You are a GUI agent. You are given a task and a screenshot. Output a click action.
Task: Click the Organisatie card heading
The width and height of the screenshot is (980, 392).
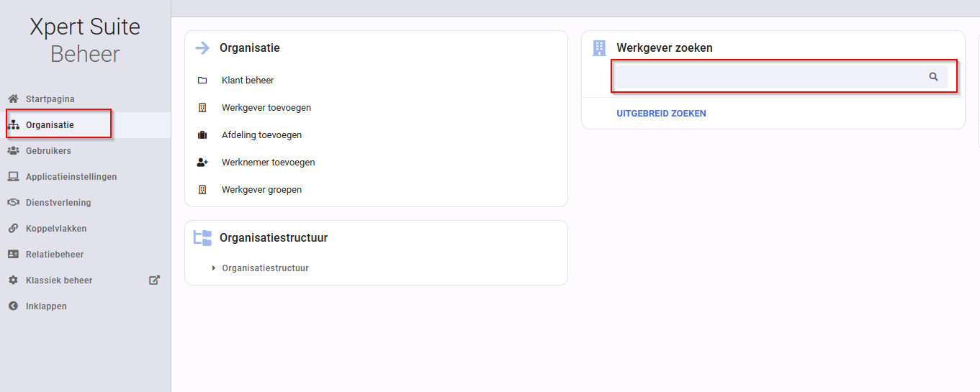(250, 48)
